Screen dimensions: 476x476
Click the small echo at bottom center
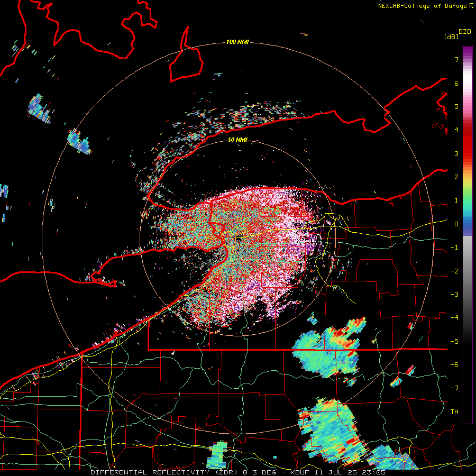[217, 455]
